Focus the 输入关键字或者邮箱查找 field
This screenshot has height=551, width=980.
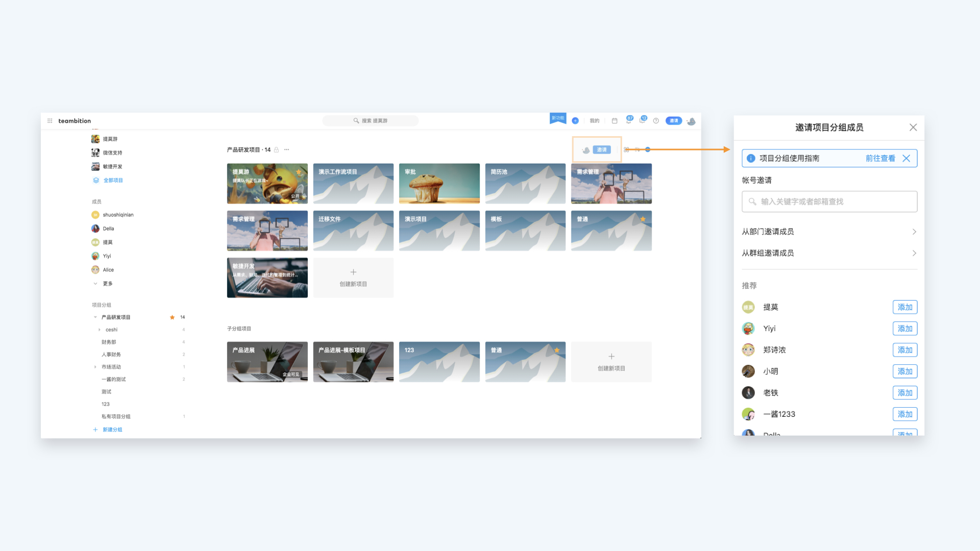829,202
